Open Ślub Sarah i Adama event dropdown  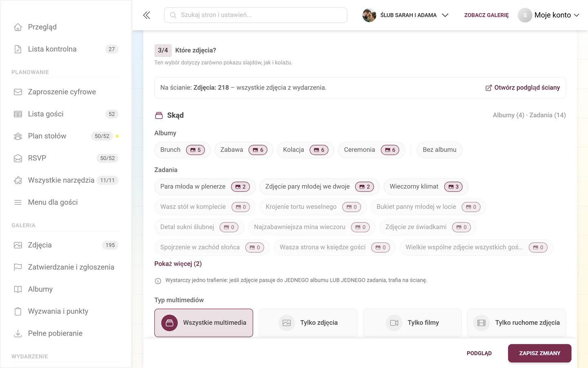[406, 15]
